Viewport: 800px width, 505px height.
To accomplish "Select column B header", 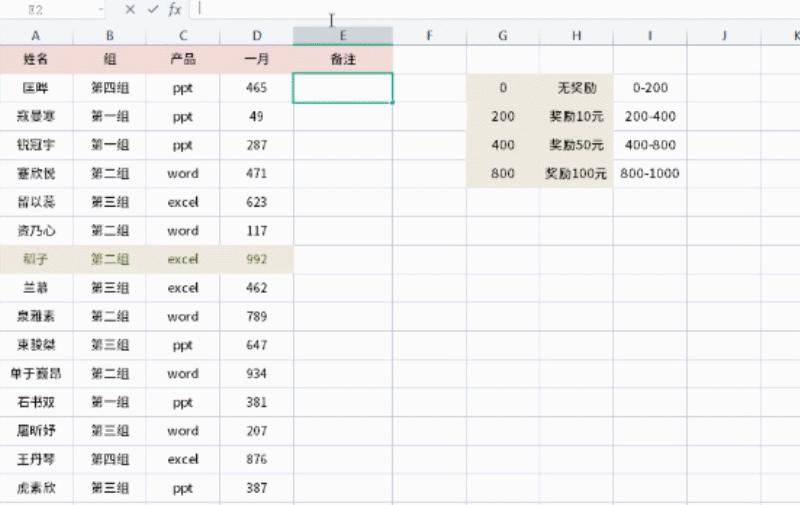I will click(110, 36).
